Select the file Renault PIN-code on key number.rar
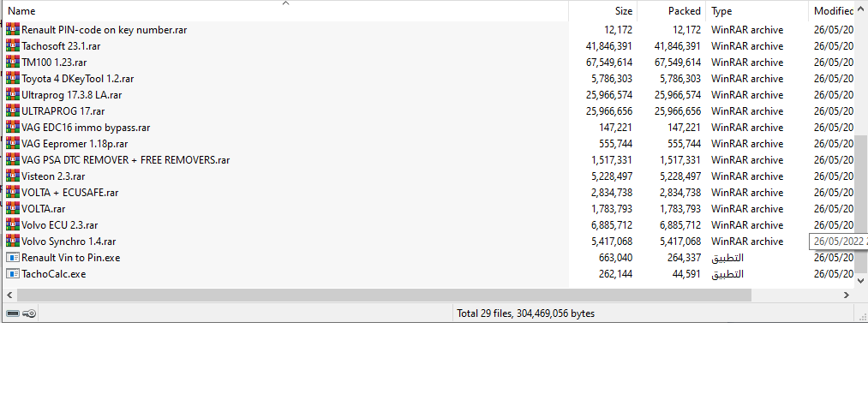This screenshot has width=868, height=394. [104, 30]
